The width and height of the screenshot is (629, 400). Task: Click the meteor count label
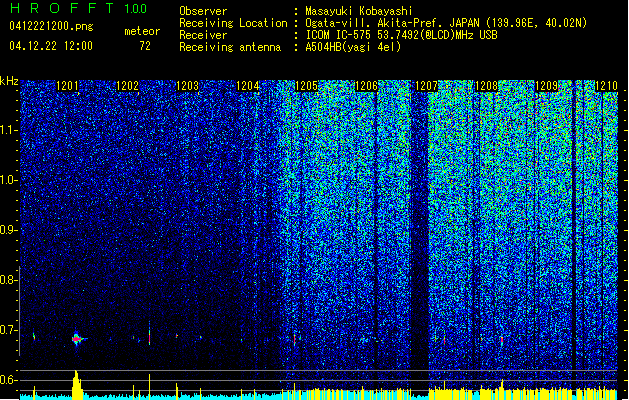coord(142,31)
